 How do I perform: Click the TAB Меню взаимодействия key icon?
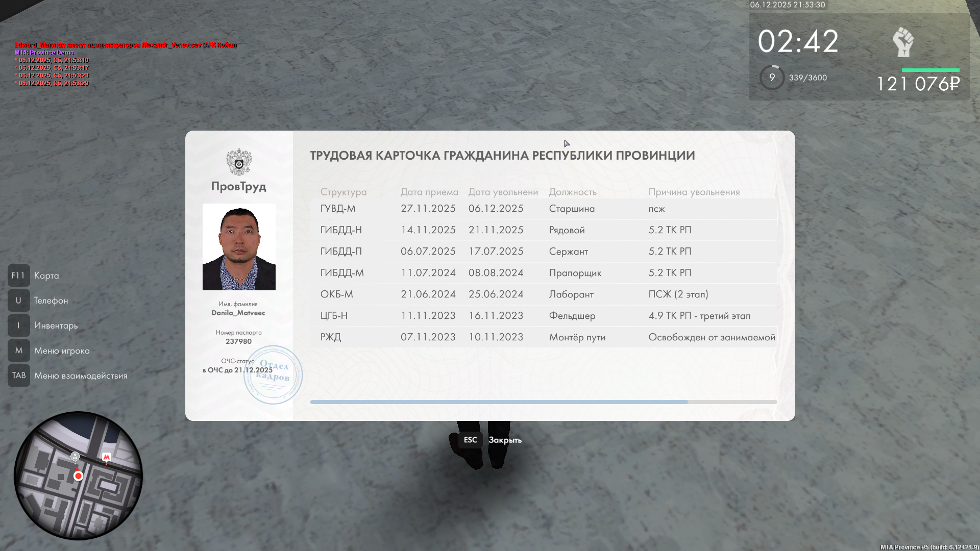[x=18, y=375]
